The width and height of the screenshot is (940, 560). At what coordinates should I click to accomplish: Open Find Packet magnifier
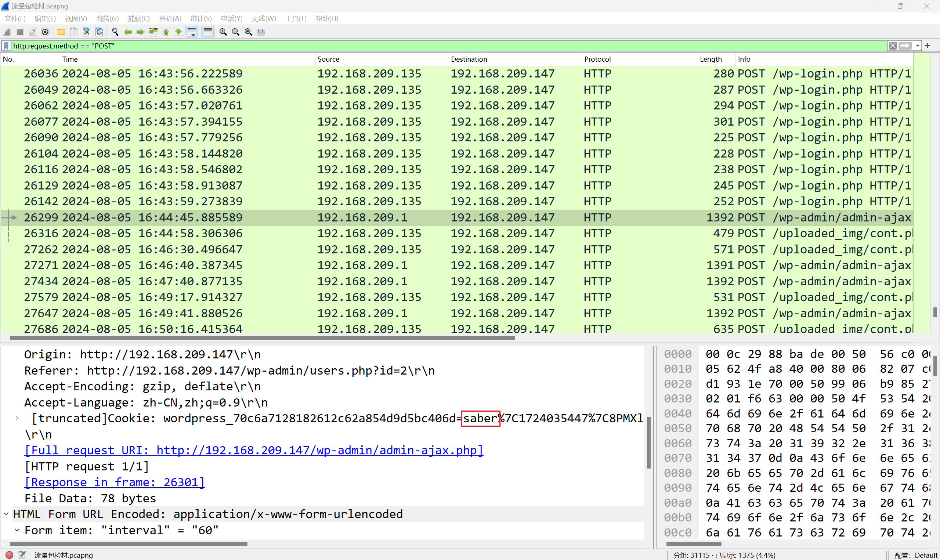(115, 32)
